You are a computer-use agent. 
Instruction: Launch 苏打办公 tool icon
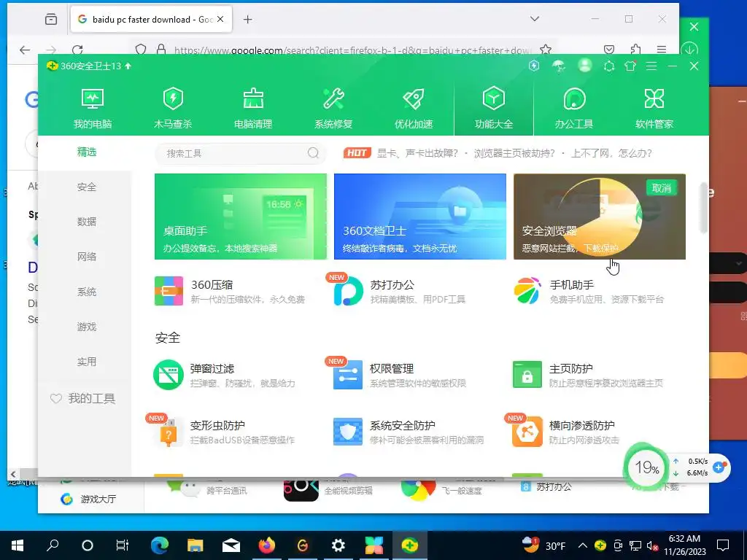[x=348, y=290]
